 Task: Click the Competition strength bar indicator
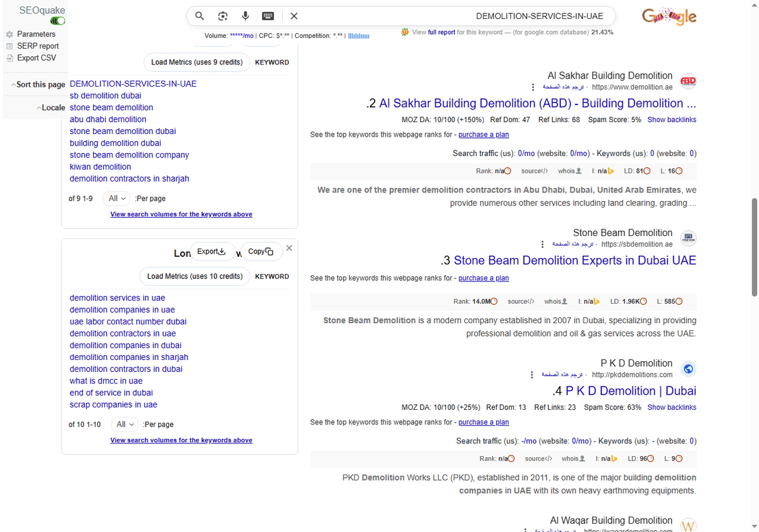[x=359, y=36]
